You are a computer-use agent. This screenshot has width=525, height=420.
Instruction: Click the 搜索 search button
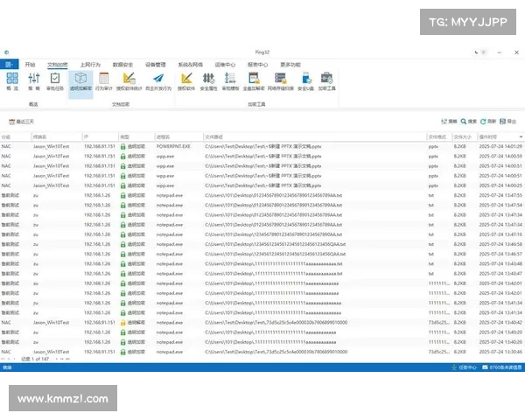(x=468, y=121)
